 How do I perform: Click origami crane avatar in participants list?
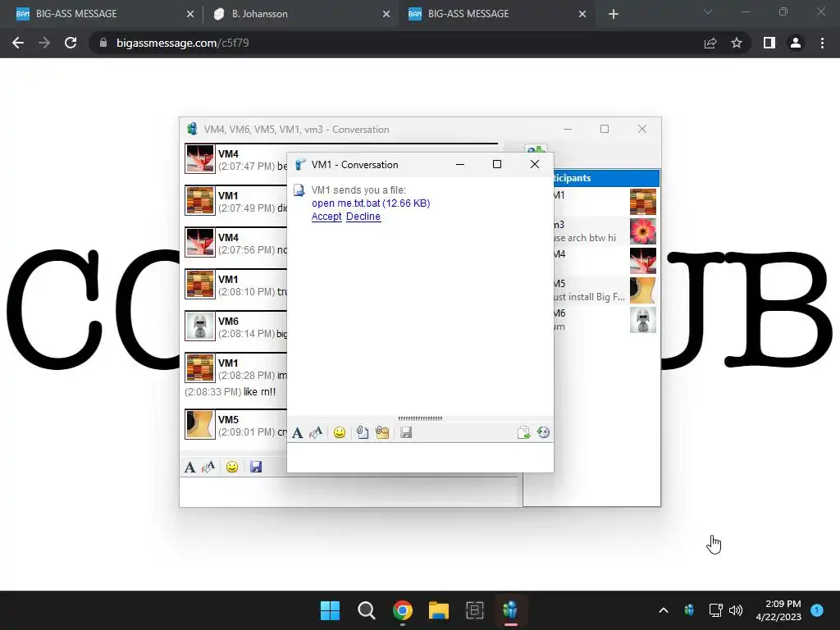tap(643, 261)
